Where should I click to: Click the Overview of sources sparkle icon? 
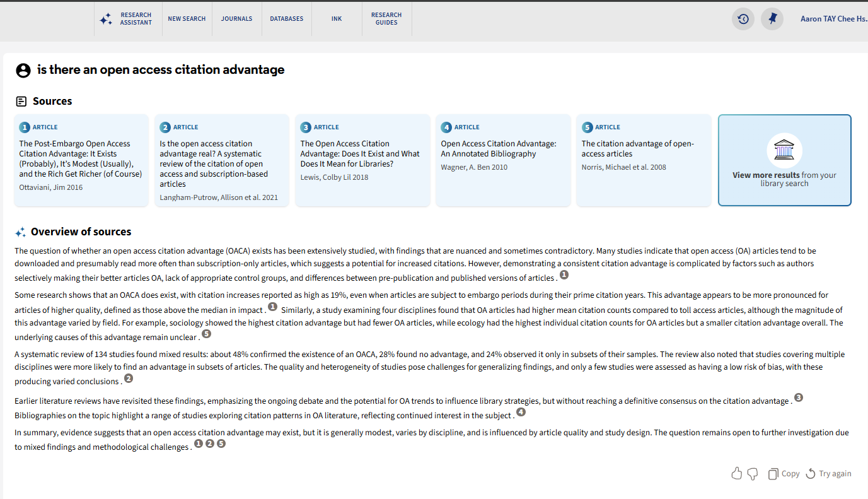pos(21,232)
